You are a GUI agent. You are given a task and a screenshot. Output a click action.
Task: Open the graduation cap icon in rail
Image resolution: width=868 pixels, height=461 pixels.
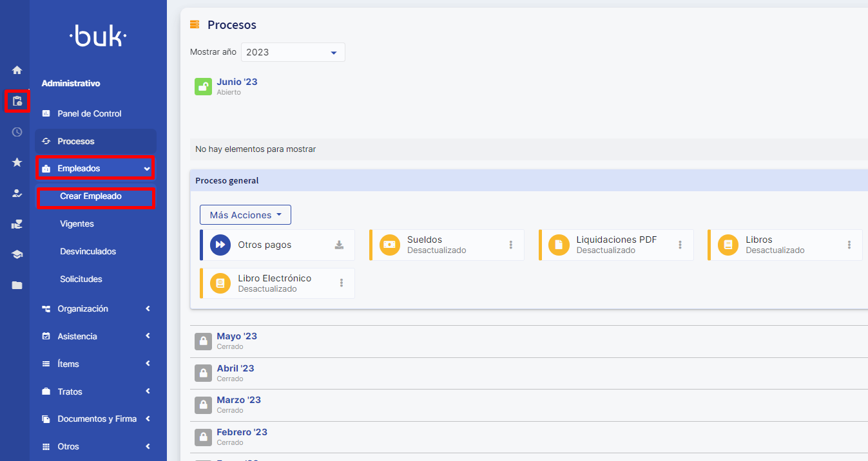click(17, 255)
